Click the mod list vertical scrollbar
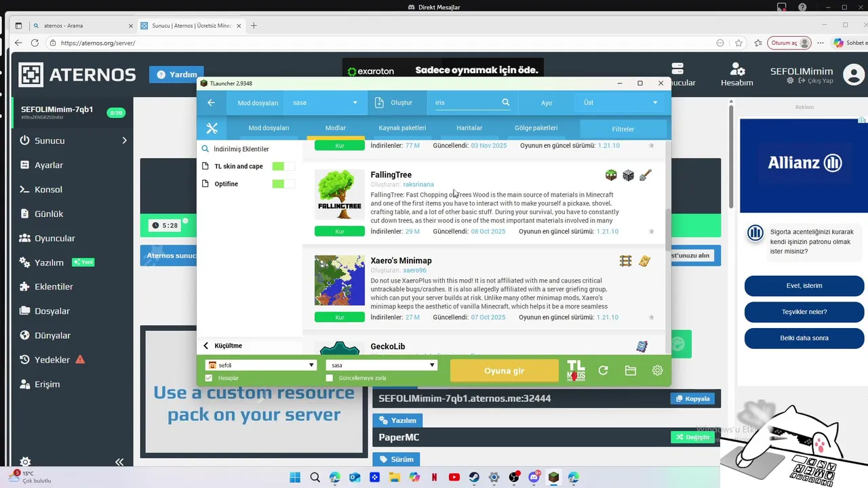This screenshot has height=488, width=868. click(x=669, y=229)
